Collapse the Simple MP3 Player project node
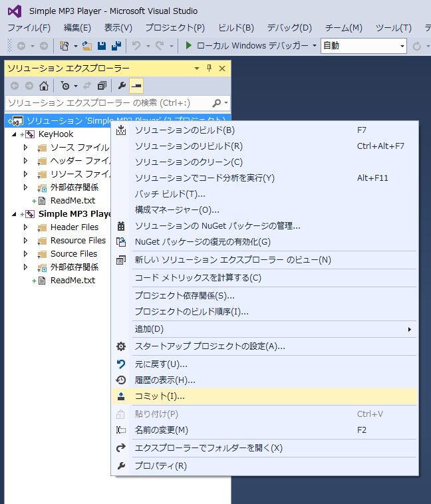Viewport: 431px width, 504px height. [14, 214]
